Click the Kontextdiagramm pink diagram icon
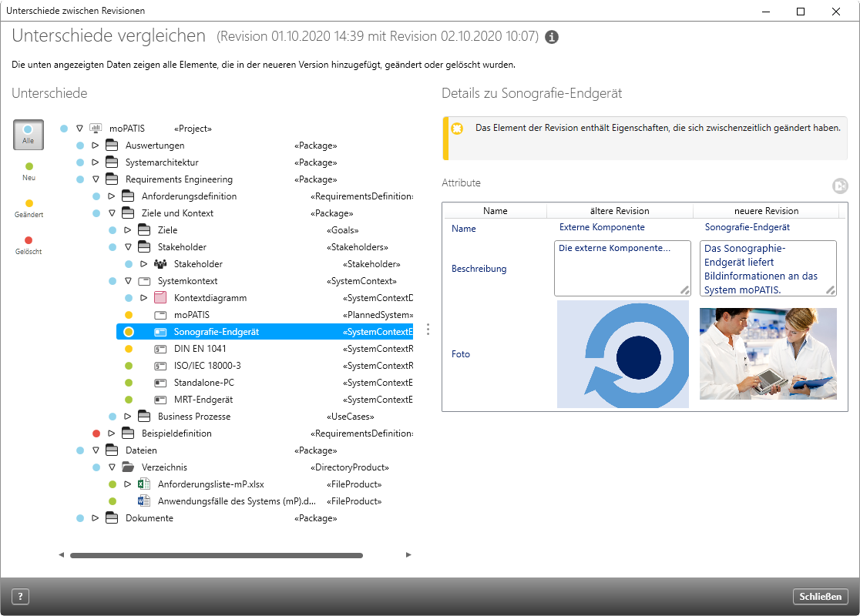 160,298
